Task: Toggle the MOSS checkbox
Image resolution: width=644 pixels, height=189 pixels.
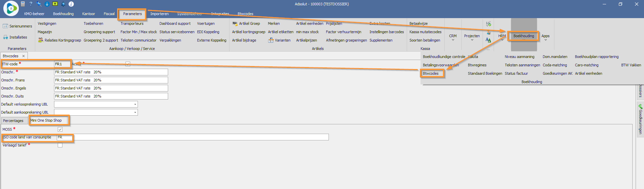Action: pyautogui.click(x=60, y=129)
